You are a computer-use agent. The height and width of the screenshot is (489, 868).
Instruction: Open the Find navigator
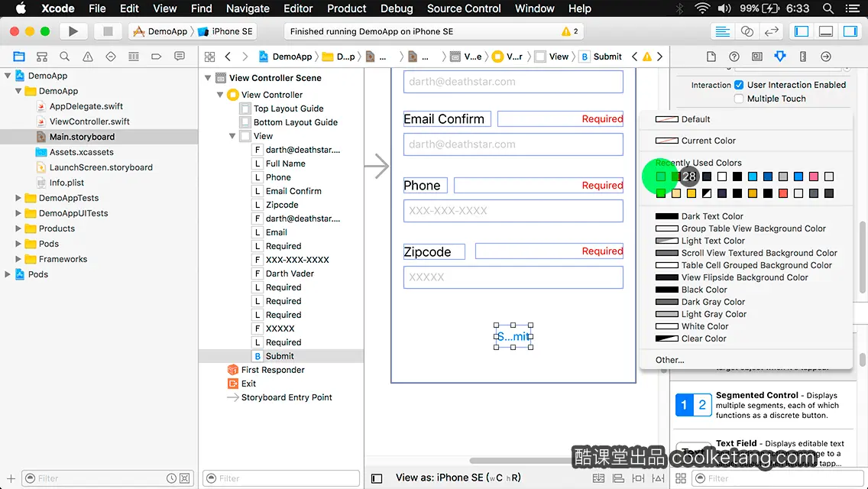click(65, 57)
